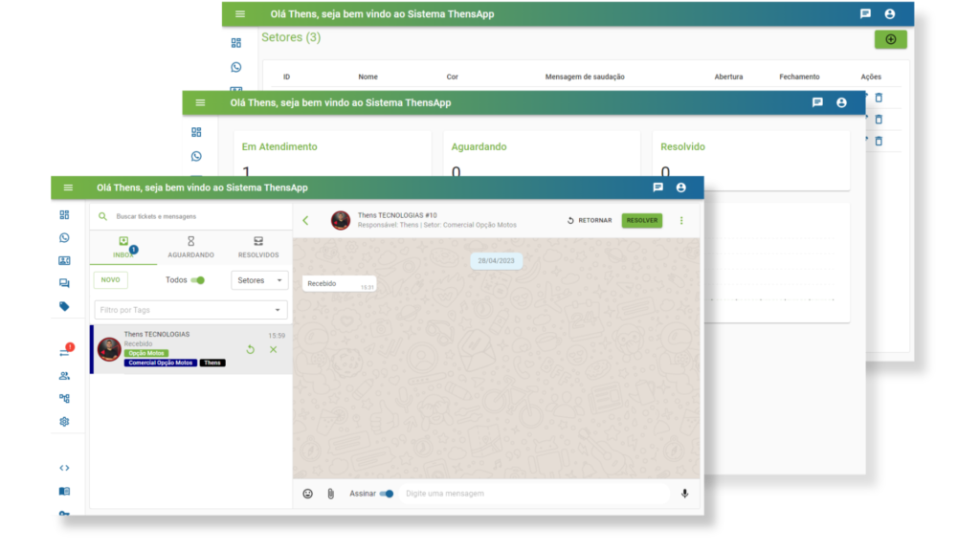Screen dimensions: 980x551
Task: Open the settings gear in left sidebar
Action: (x=64, y=421)
